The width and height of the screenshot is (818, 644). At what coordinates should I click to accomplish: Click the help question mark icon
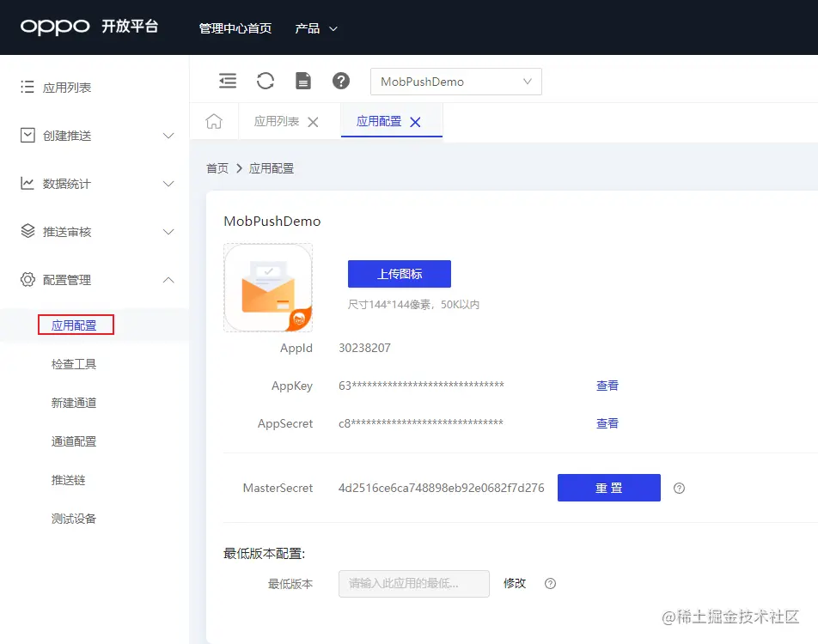340,81
